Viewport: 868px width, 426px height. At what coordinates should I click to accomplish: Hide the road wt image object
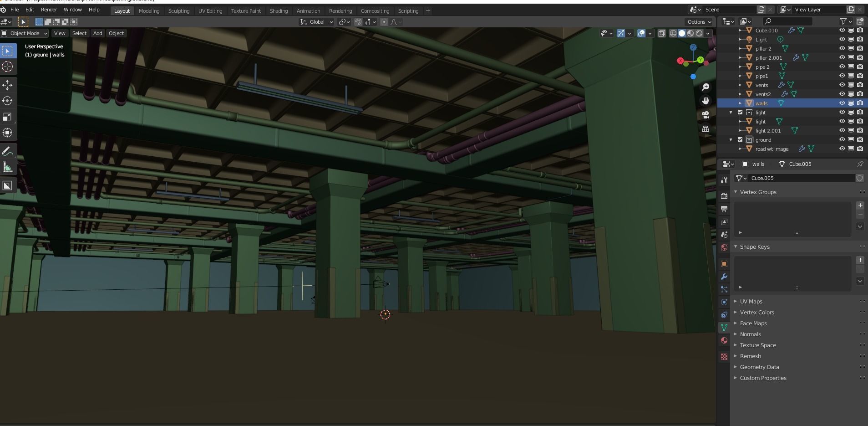pyautogui.click(x=842, y=149)
